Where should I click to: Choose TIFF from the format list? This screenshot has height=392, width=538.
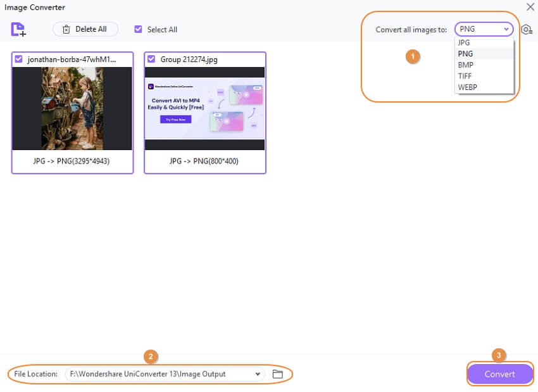tap(484, 76)
